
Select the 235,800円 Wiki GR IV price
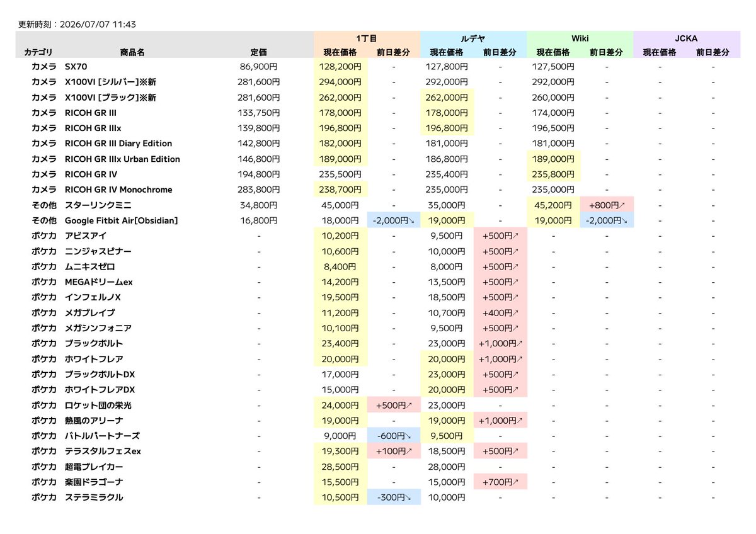(x=554, y=174)
